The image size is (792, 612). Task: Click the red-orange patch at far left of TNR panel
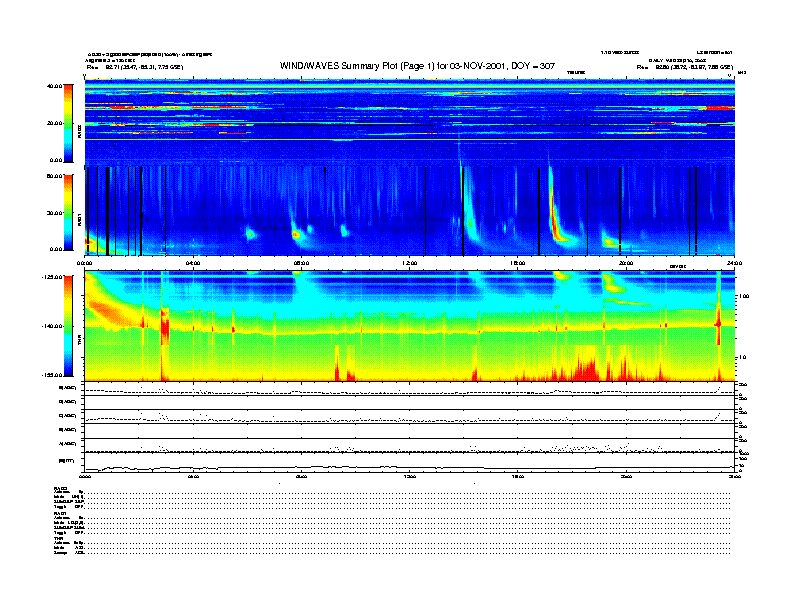coord(109,312)
